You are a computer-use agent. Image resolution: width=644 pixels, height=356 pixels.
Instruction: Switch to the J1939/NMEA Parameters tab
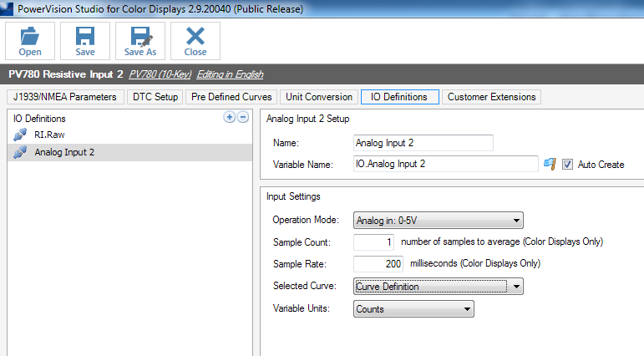(65, 97)
